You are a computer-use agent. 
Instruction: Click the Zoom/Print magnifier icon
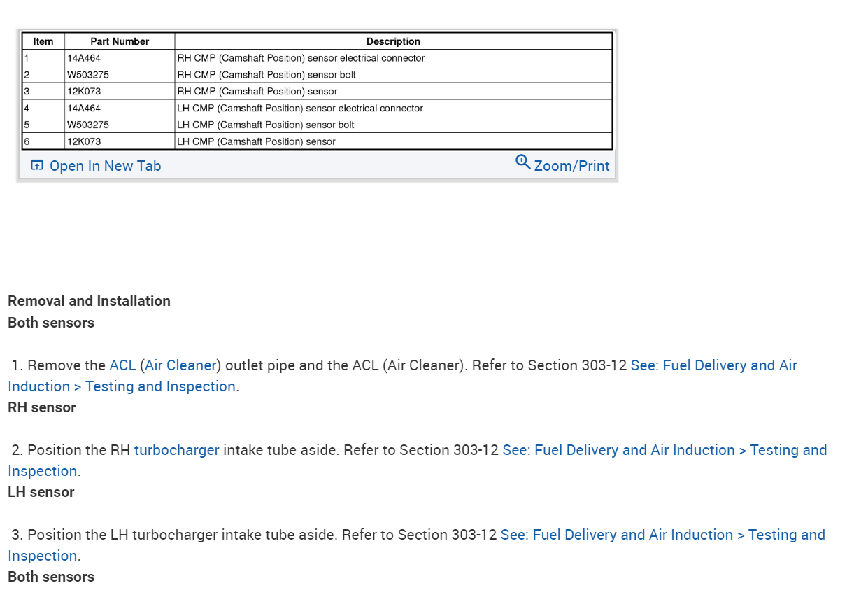(522, 162)
